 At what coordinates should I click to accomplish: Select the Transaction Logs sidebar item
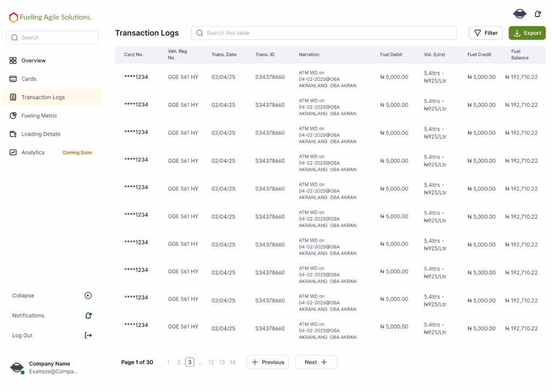pos(43,97)
